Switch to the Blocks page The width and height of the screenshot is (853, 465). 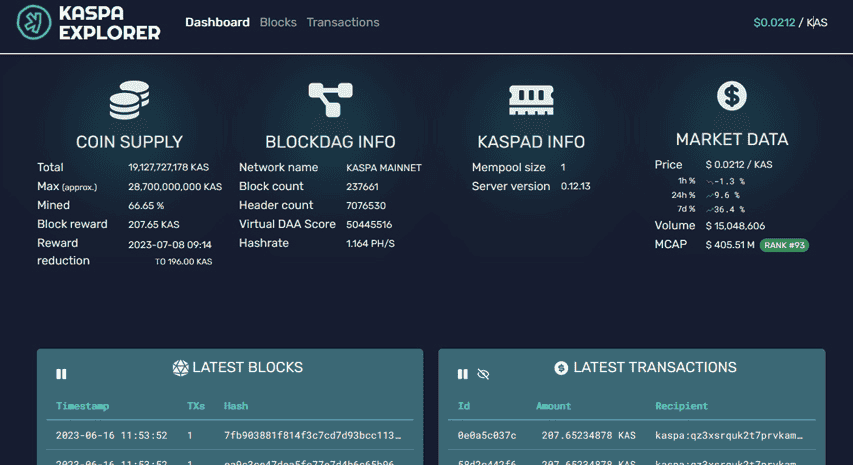click(x=278, y=22)
